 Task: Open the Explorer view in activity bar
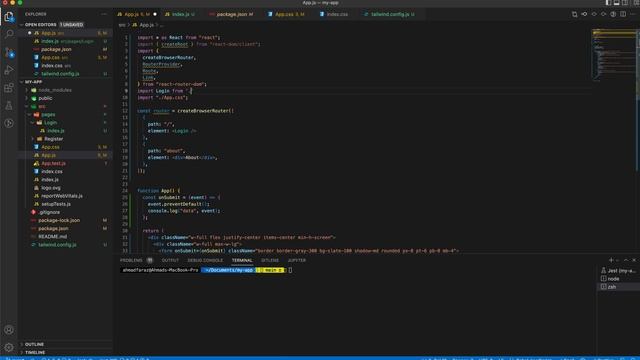[9, 16]
